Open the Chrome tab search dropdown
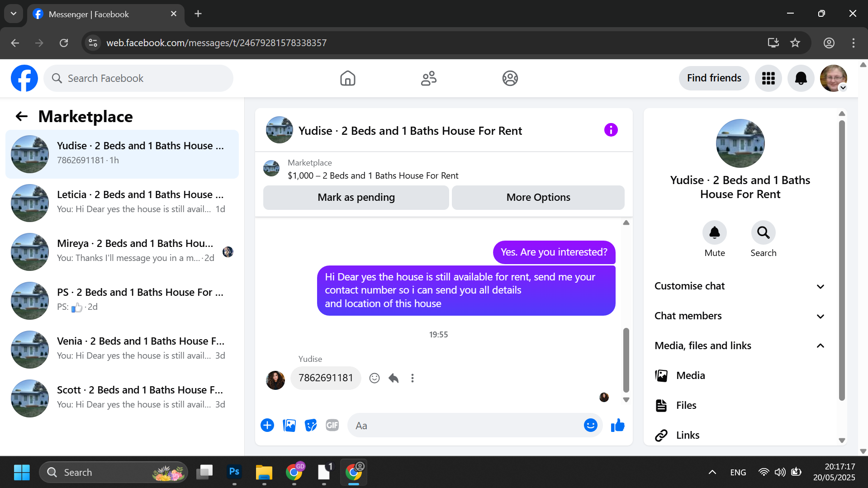The height and width of the screenshot is (488, 868). pyautogui.click(x=14, y=14)
